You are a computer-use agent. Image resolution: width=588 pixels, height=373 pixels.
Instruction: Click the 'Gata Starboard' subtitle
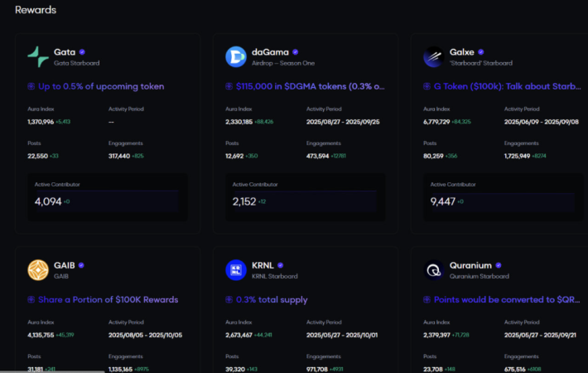pos(76,63)
